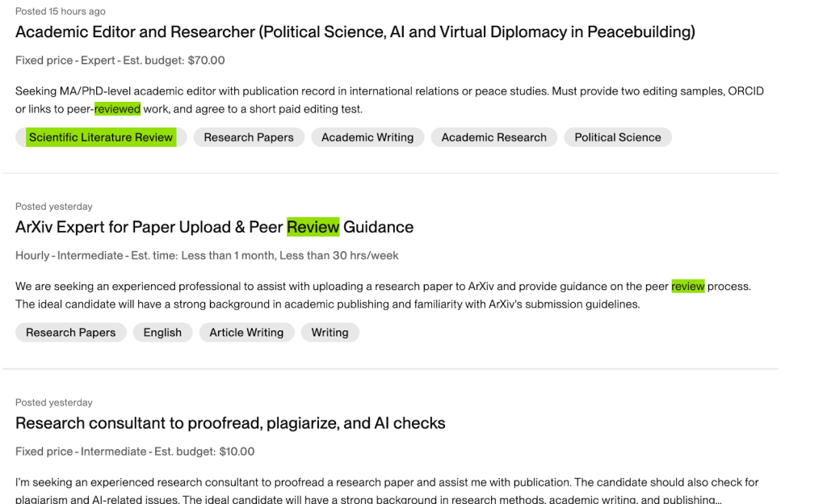Open the ArXiv Expert job posting
Screen dimensions: 827x504
pos(214,227)
